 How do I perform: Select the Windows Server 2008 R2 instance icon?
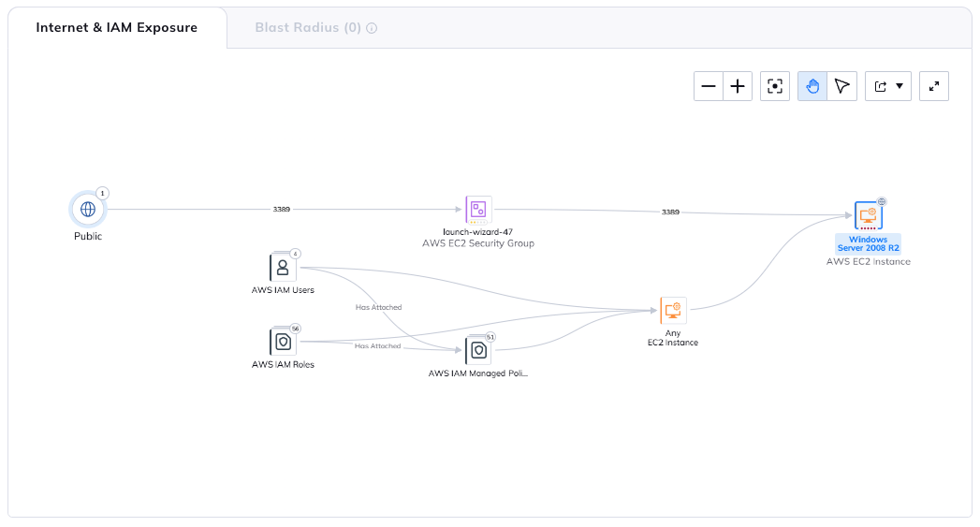(x=868, y=215)
